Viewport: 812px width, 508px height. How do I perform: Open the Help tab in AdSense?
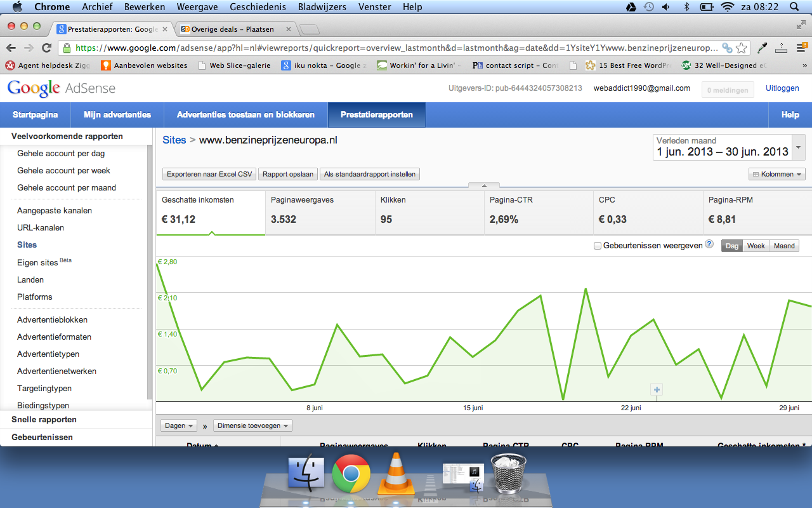pyautogui.click(x=790, y=115)
